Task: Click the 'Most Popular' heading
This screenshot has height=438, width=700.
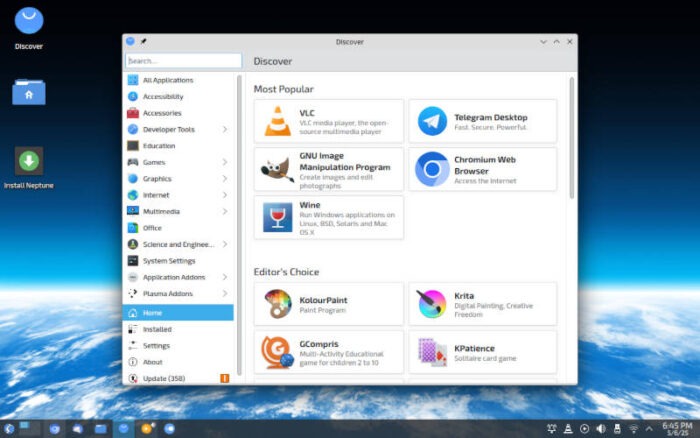Action: pos(283,89)
